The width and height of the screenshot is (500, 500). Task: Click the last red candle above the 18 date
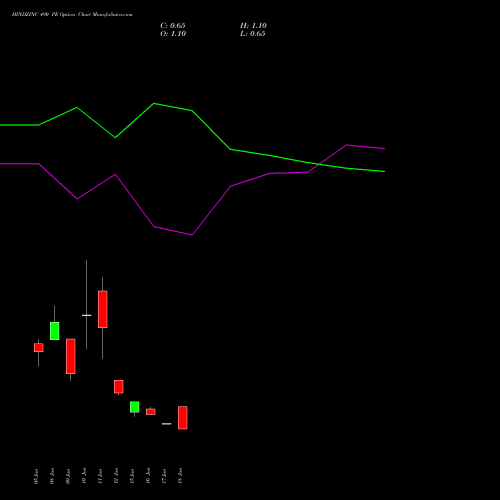[x=183, y=418]
